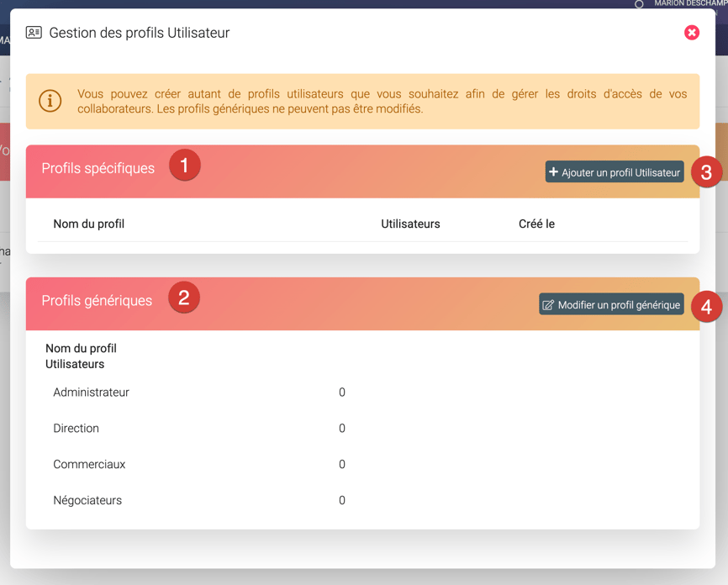Click the Créé le column header
This screenshot has height=585, width=728.
tap(536, 224)
